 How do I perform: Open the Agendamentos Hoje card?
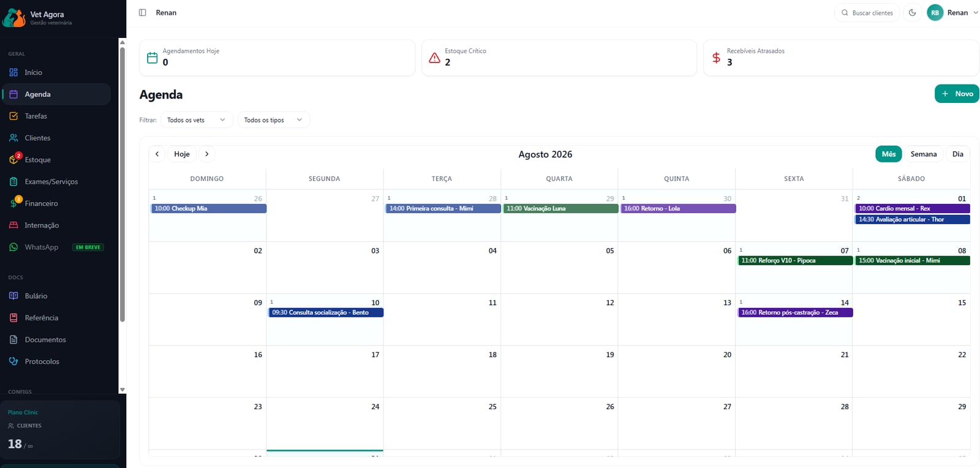pos(277,58)
